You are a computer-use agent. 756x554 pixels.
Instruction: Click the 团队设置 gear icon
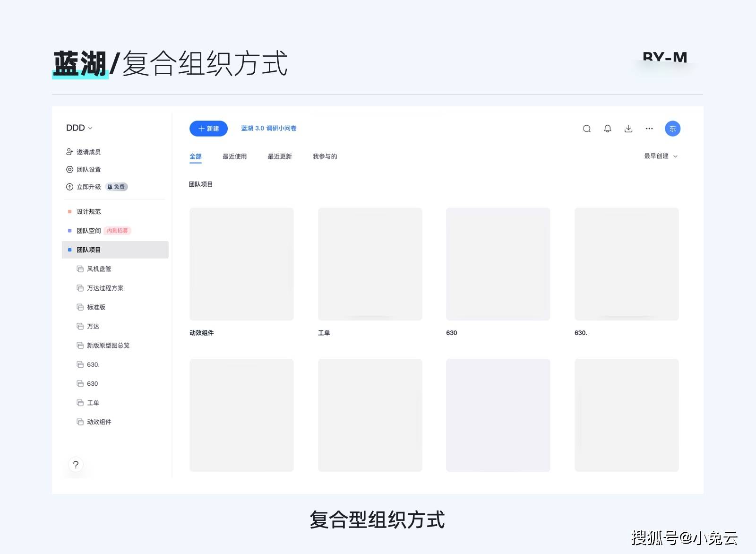[69, 169]
